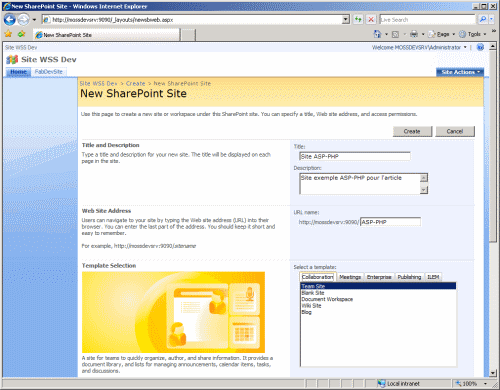
Task: Open a new blank browser tab
Action: 188,35
